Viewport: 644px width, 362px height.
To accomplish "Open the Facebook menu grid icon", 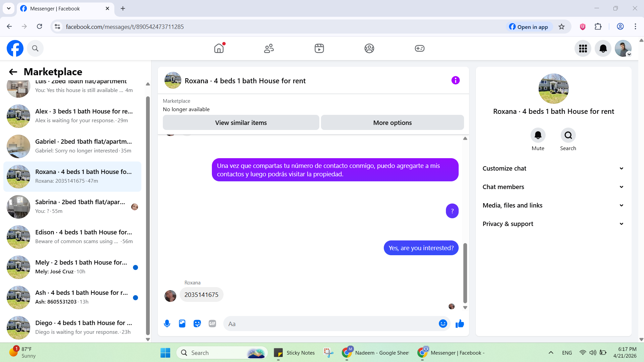I will 583,48.
